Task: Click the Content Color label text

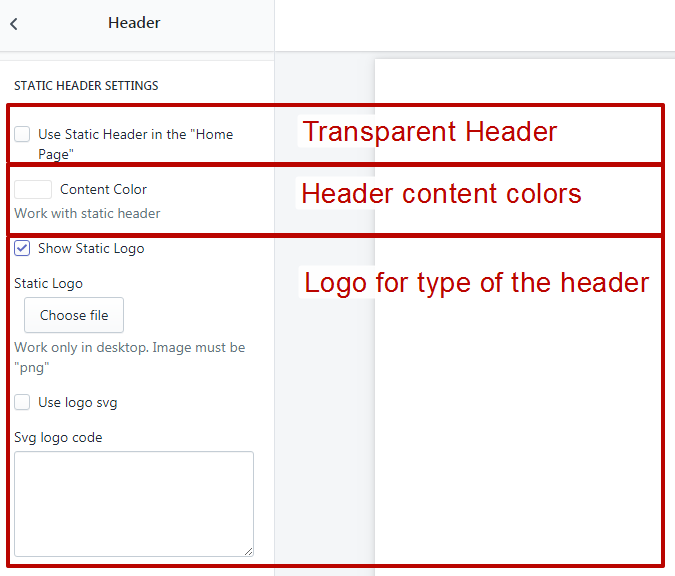Action: [103, 189]
